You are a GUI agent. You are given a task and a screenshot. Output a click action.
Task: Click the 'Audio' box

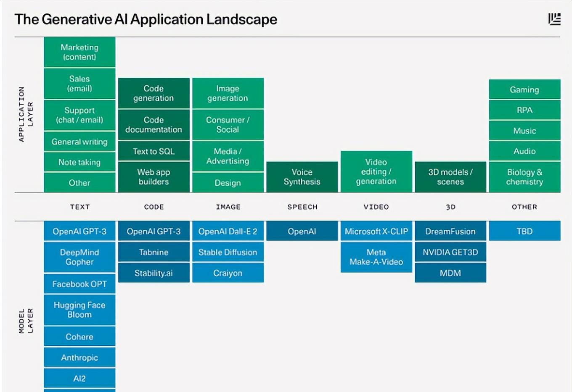[x=525, y=151]
